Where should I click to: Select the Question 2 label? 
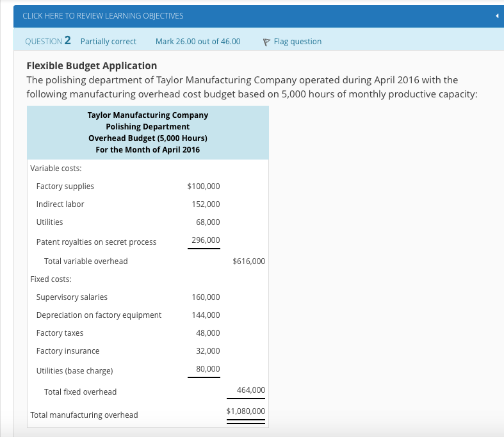pos(47,41)
